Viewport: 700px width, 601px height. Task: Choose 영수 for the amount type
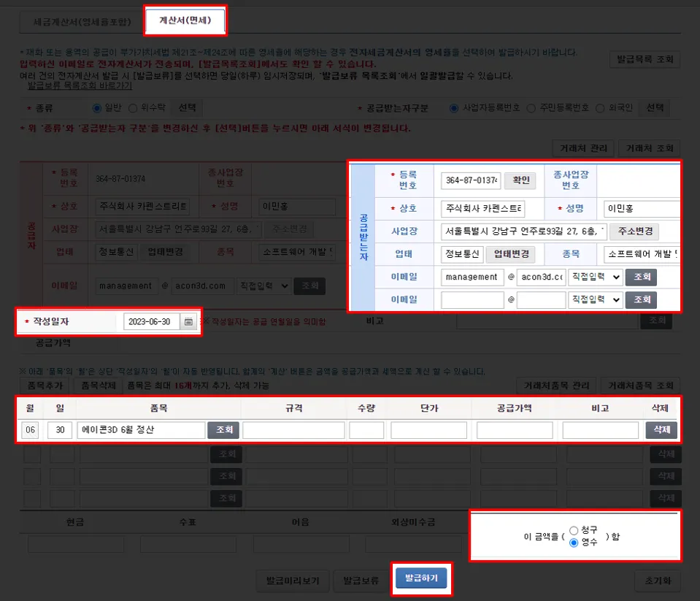[x=574, y=543]
